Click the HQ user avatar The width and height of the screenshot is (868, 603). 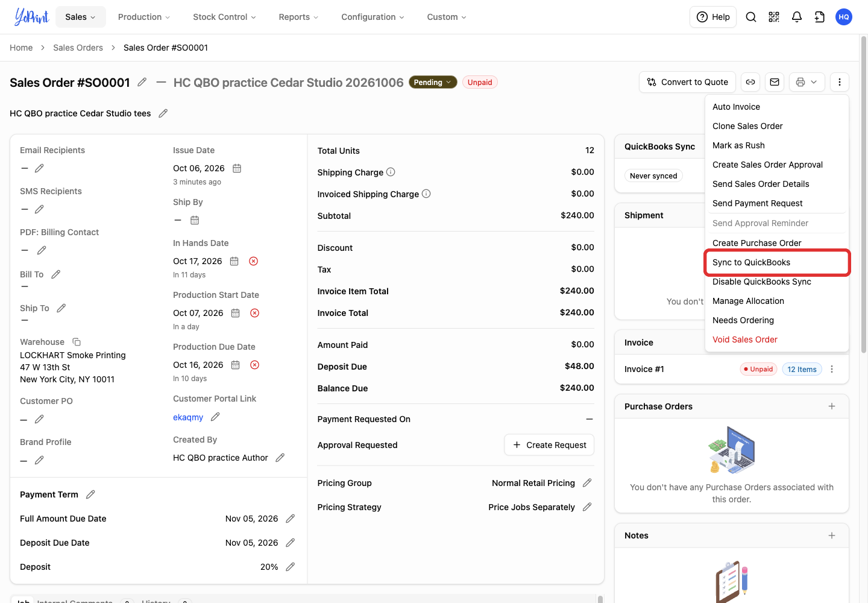(x=844, y=17)
